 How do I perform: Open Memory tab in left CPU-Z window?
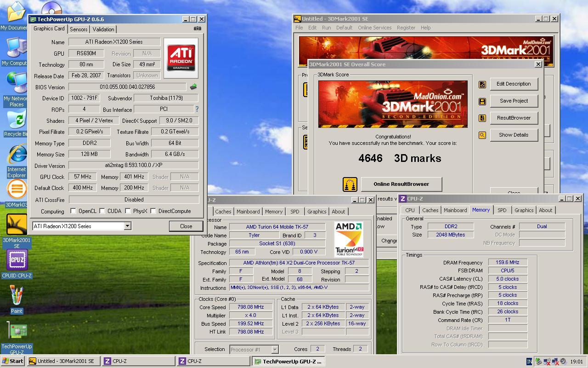(x=274, y=212)
